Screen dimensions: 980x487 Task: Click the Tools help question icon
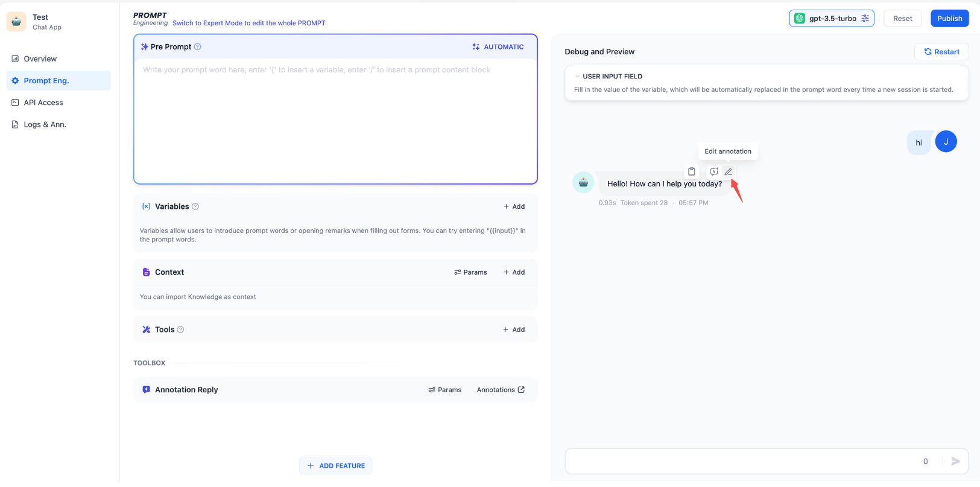click(180, 329)
